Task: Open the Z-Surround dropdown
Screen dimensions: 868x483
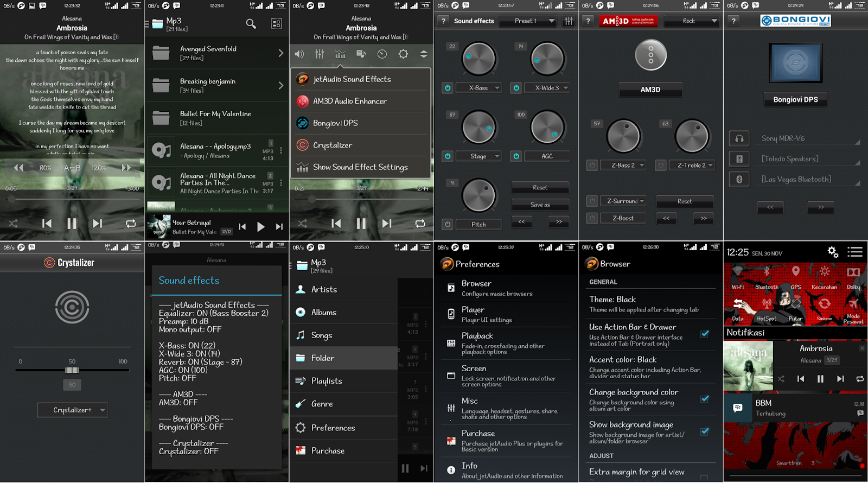Action: click(623, 201)
